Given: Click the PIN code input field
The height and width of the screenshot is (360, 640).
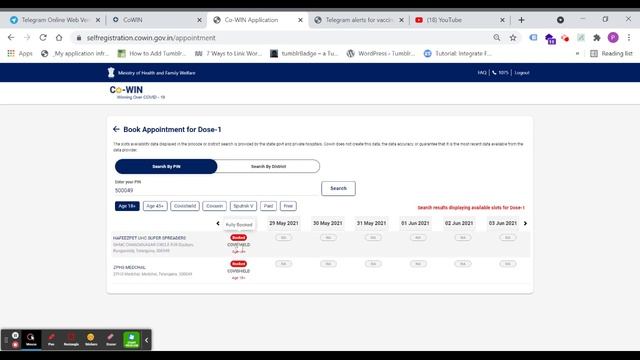Looking at the screenshot, I should click(216, 190).
